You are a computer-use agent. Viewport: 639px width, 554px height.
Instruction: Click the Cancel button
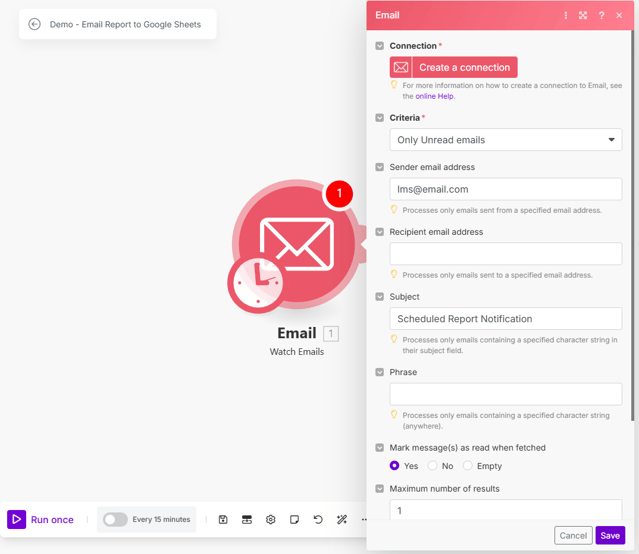tap(573, 535)
